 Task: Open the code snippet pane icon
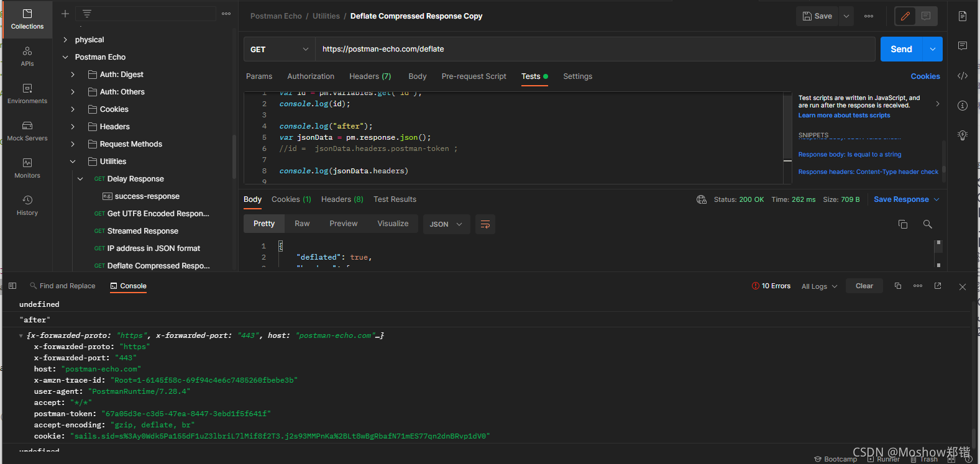pos(963,76)
